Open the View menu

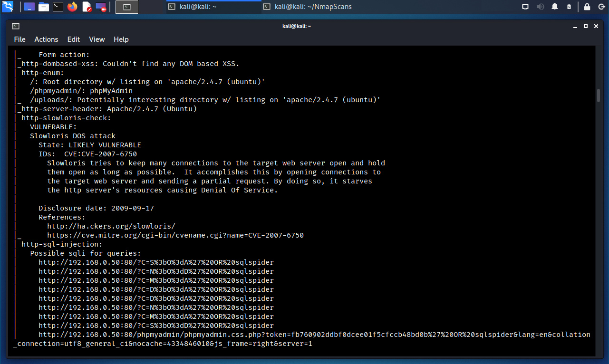tap(97, 39)
